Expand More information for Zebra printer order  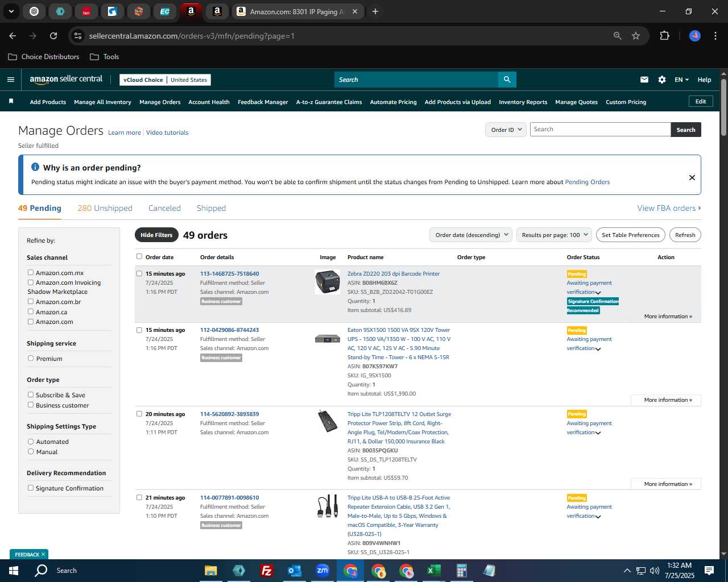668,317
